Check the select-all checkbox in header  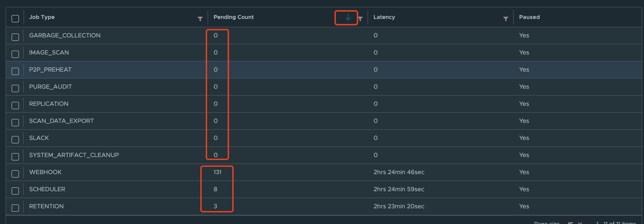15,18
